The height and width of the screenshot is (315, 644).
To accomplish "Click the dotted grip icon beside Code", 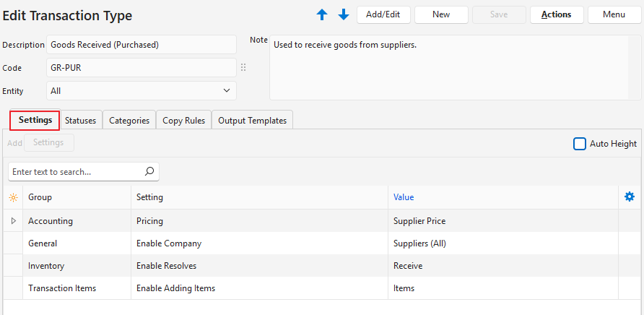I will (x=243, y=67).
